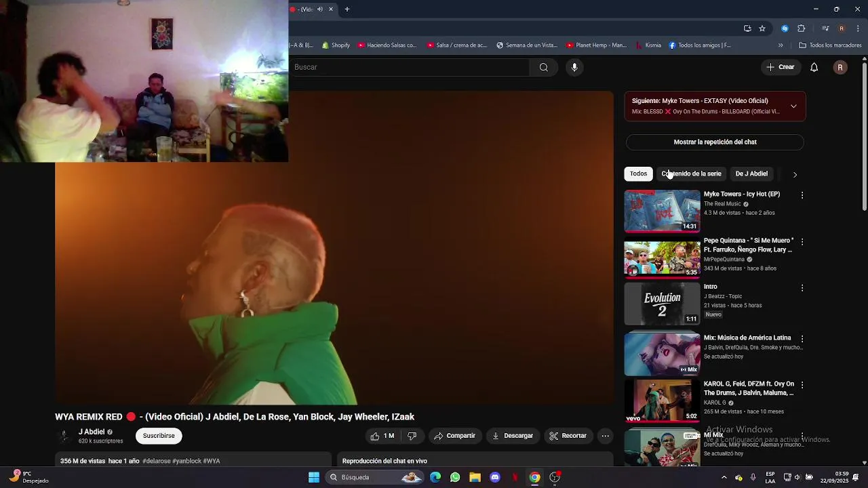
Task: Open Kismia bookmark
Action: click(x=648, y=45)
